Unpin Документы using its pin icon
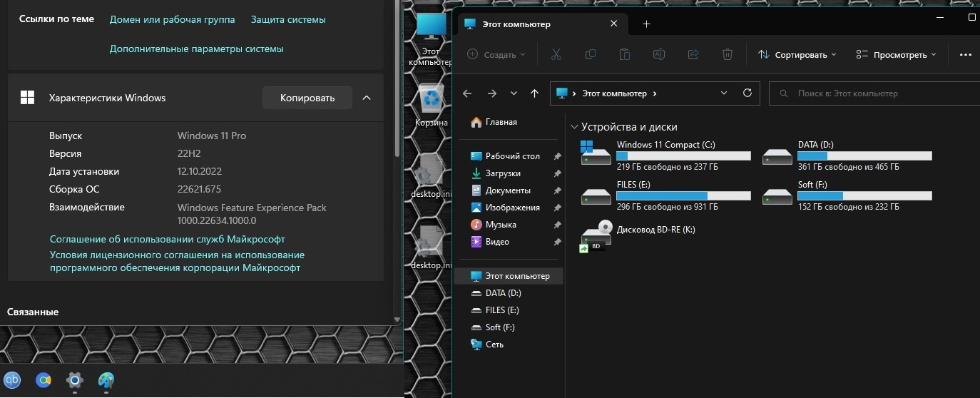 557,190
